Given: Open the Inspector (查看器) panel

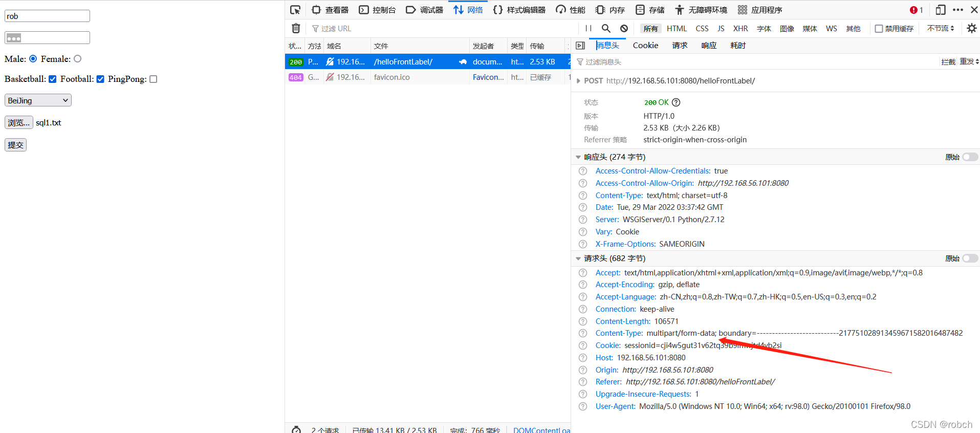Looking at the screenshot, I should tap(330, 10).
